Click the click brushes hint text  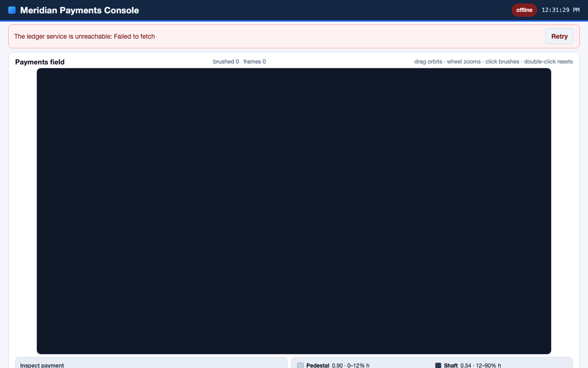502,62
